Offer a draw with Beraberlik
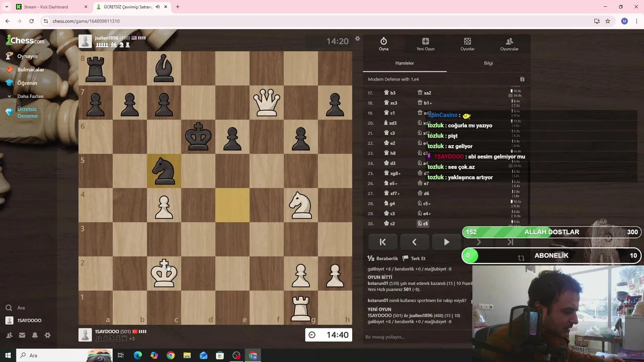The image size is (644, 362). pyautogui.click(x=383, y=258)
